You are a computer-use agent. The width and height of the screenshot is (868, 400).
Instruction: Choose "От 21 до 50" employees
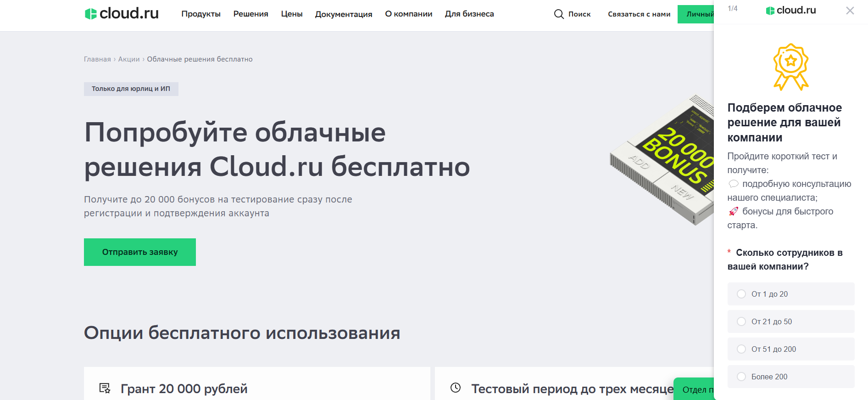pos(741,321)
